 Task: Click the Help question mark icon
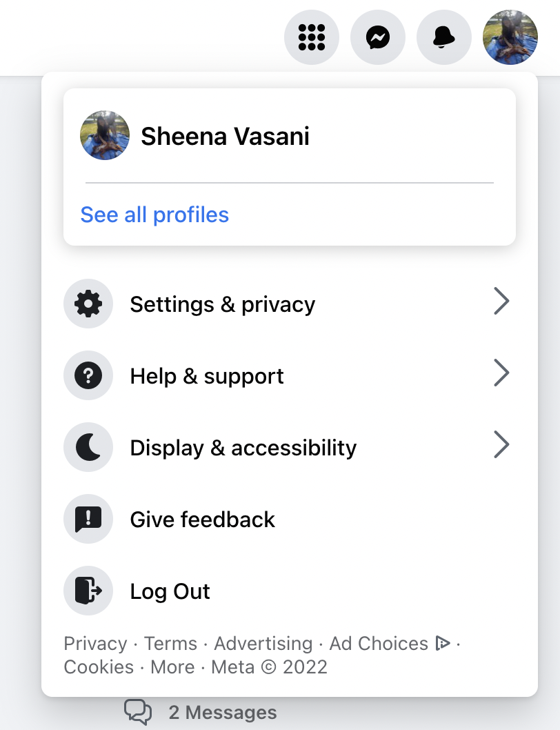pos(88,375)
